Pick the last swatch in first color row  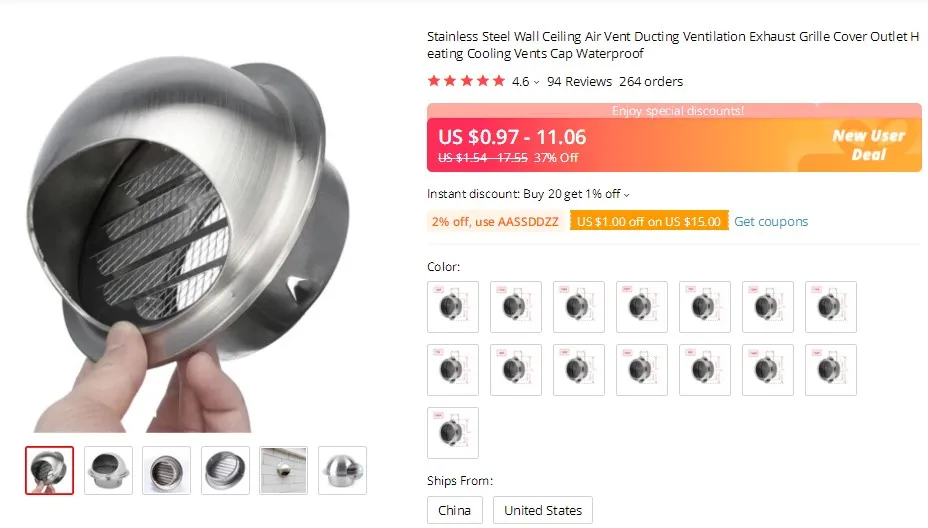click(831, 307)
